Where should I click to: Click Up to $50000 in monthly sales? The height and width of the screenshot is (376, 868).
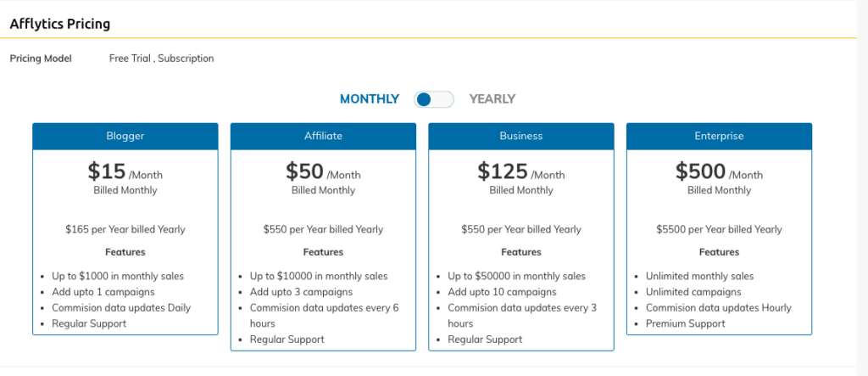[x=516, y=276]
